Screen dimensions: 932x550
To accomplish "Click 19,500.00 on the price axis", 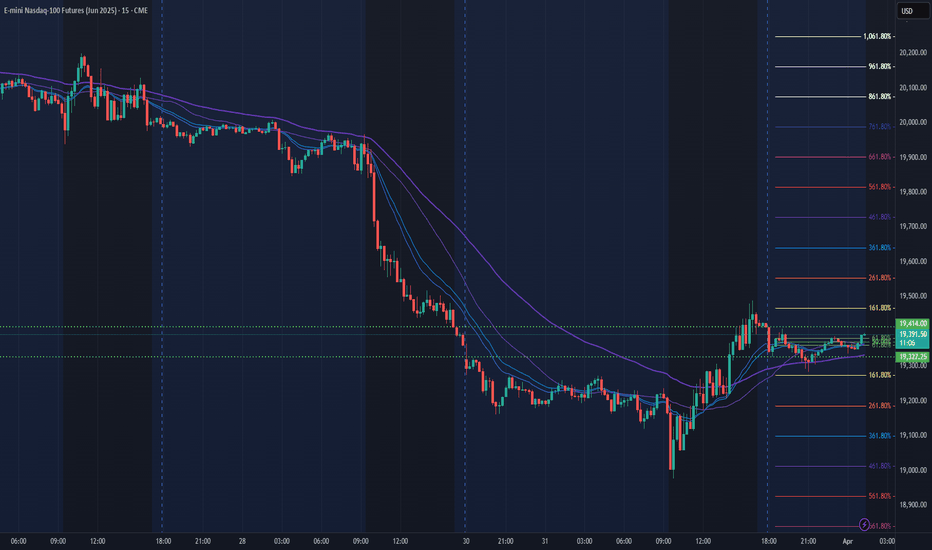I will coord(913,296).
